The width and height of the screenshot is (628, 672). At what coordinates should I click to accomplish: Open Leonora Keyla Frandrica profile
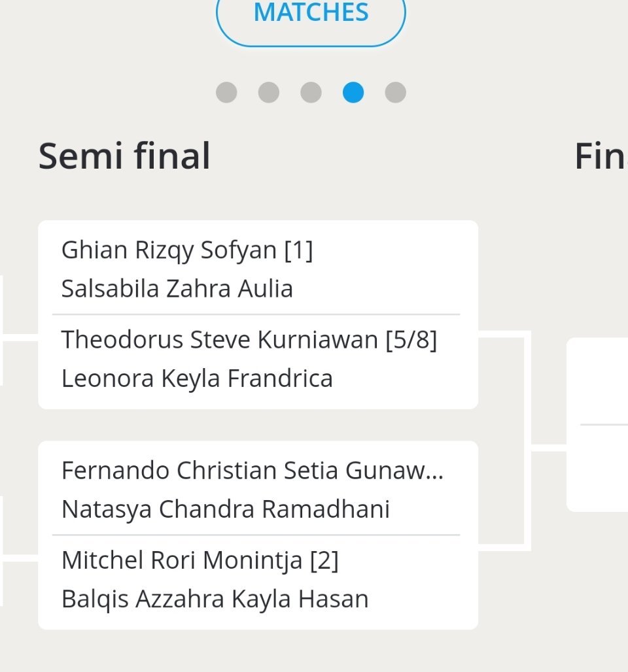coord(197,378)
